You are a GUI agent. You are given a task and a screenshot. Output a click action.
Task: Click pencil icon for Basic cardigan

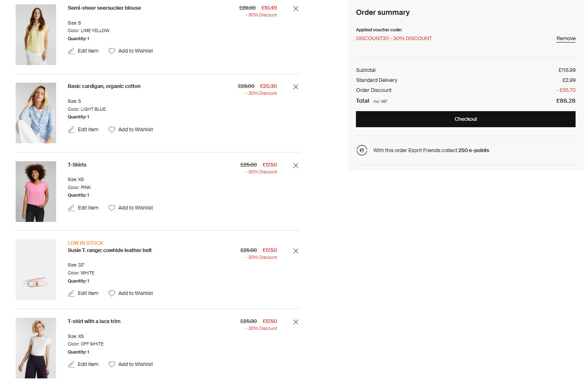tap(71, 130)
